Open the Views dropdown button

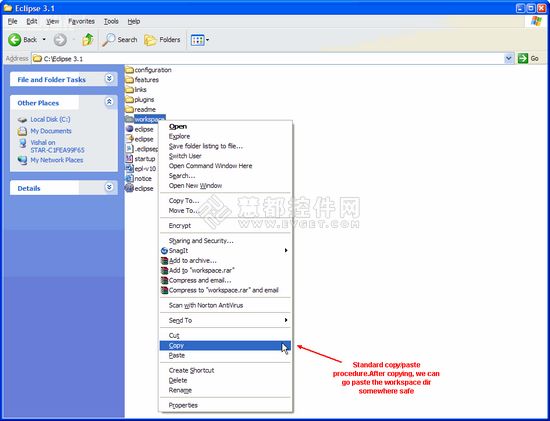click(x=200, y=40)
